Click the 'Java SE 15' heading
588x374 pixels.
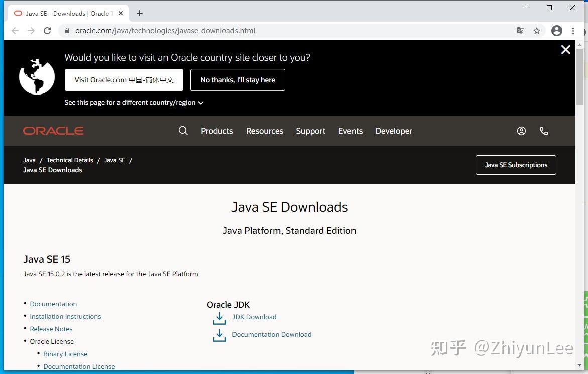(x=47, y=259)
